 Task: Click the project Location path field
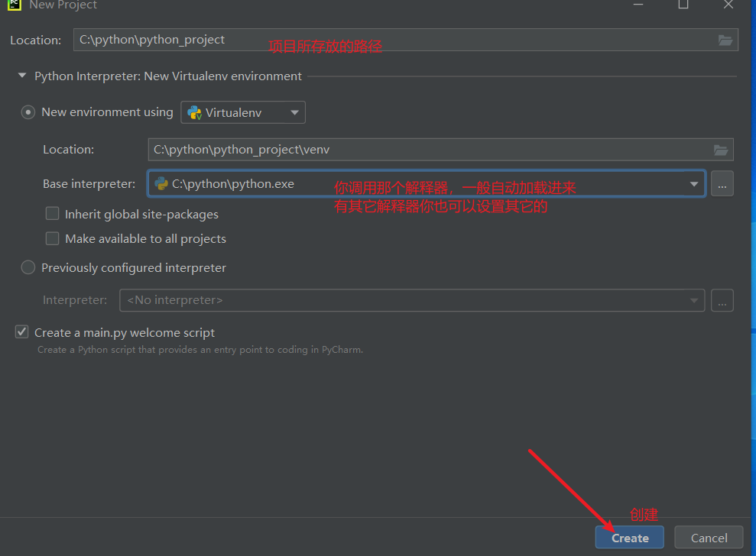pyautogui.click(x=405, y=40)
